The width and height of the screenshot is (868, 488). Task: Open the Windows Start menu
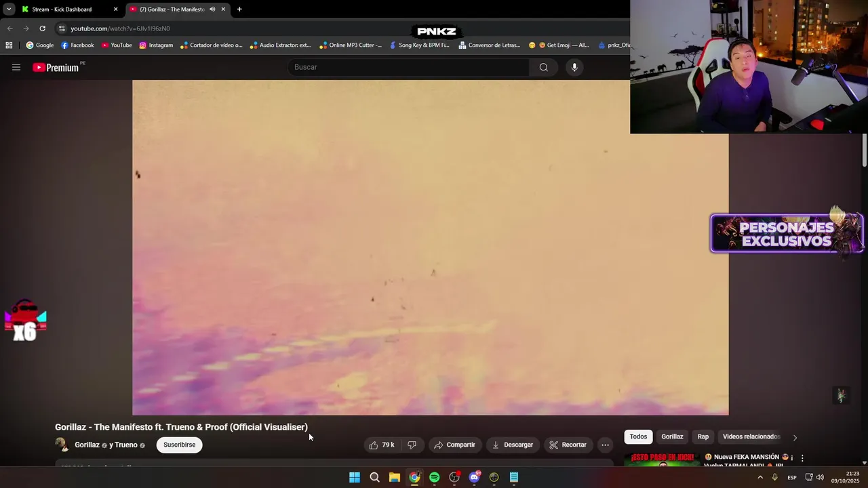pos(355,477)
